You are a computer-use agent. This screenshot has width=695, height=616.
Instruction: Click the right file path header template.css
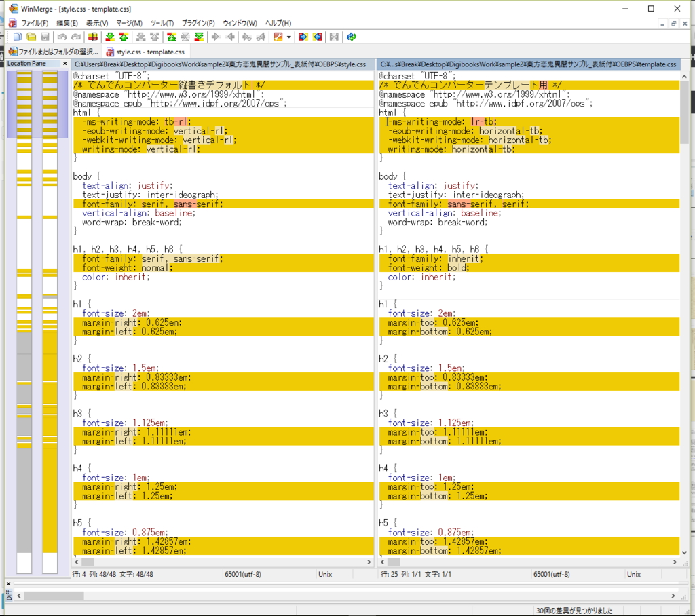529,64
